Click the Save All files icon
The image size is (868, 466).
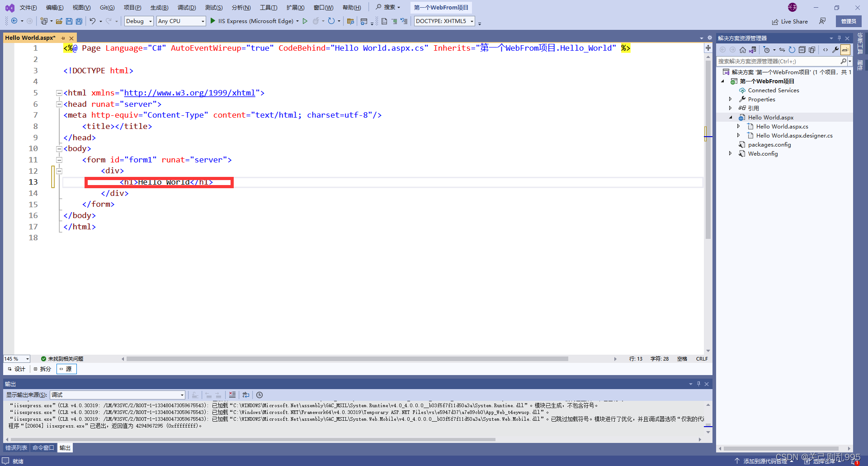[x=79, y=21]
